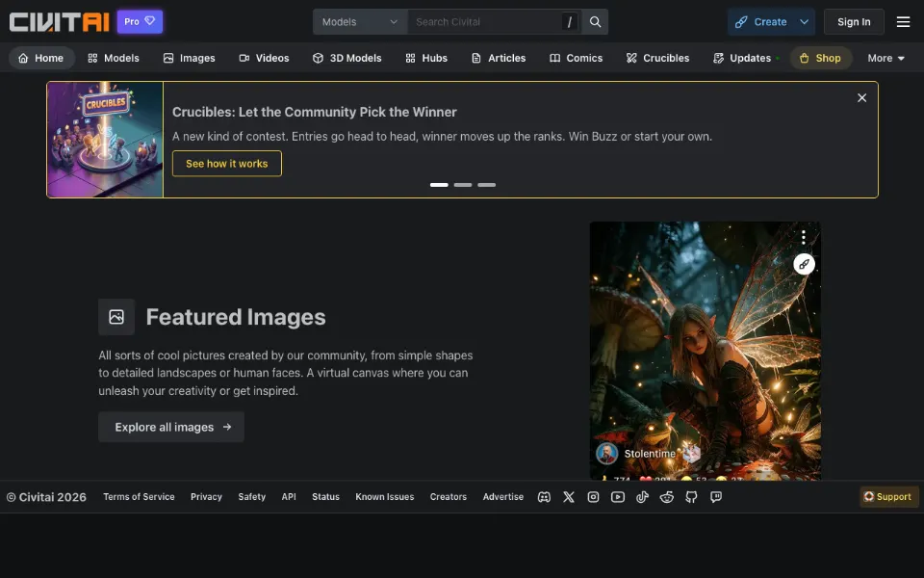Screen dimensions: 924x578
Task: Click the remix icon on fairy image
Action: (804, 264)
